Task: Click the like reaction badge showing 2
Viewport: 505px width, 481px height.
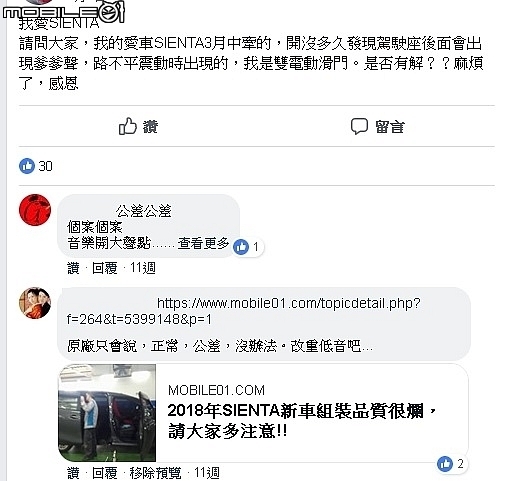Action: [x=452, y=464]
